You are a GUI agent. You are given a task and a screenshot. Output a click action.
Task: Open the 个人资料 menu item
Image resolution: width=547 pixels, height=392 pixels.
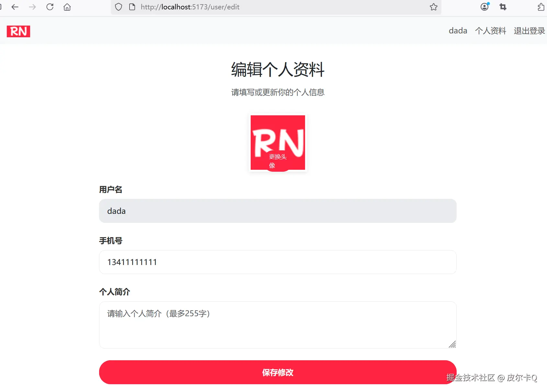[x=490, y=31]
